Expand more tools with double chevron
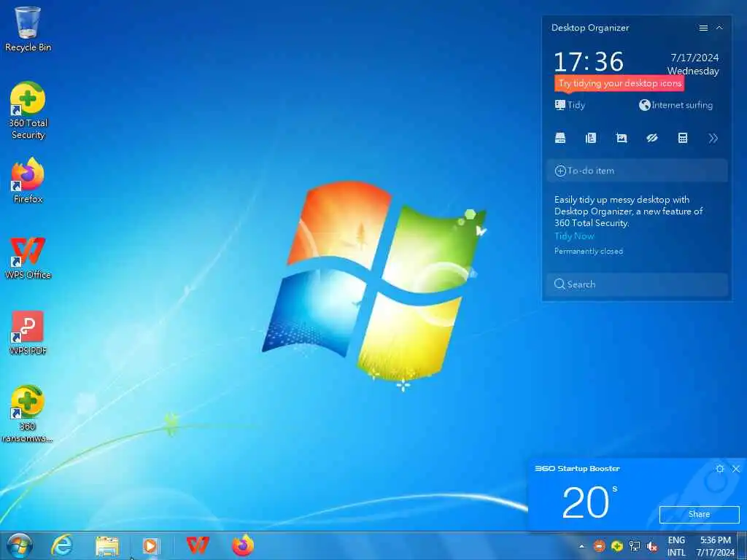747x560 pixels. 713,138
